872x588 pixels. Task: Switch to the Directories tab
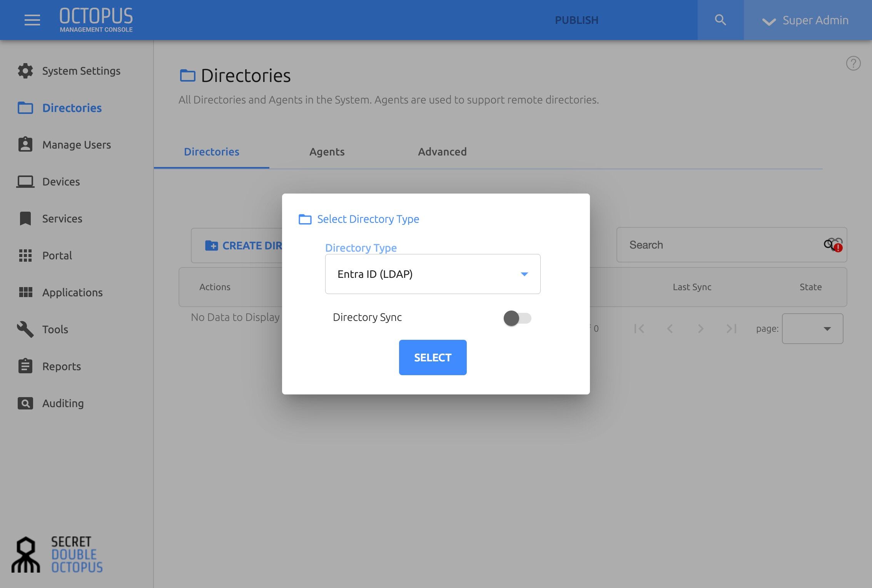pos(212,152)
